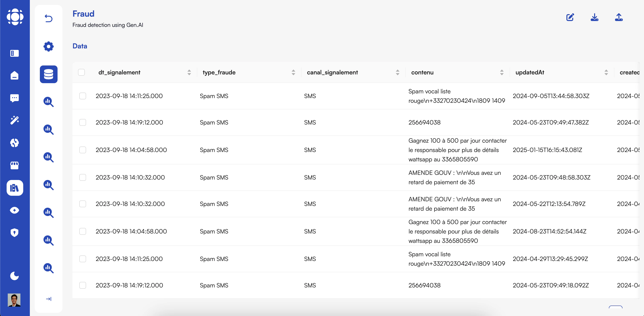Viewport: 644px width, 316px height.
Task: Select the database Data icon
Action: point(49,74)
